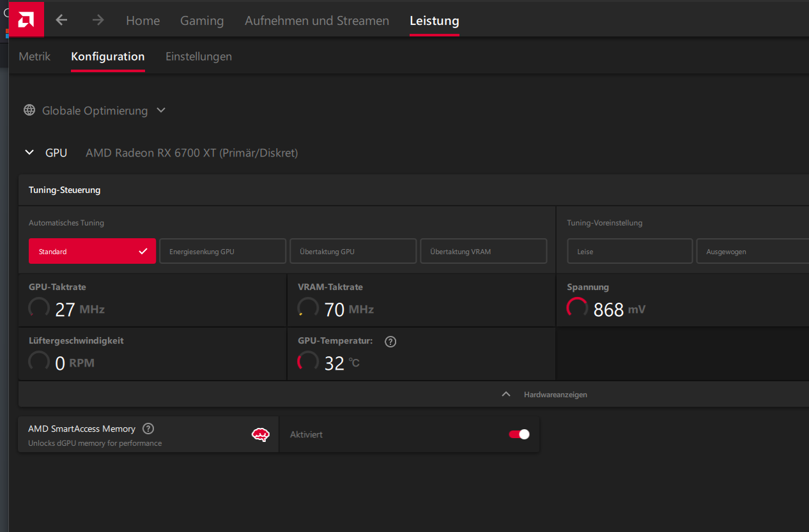Click the 70 MHz VRAM clock value
Screen dimensions: 809x532
(349, 310)
